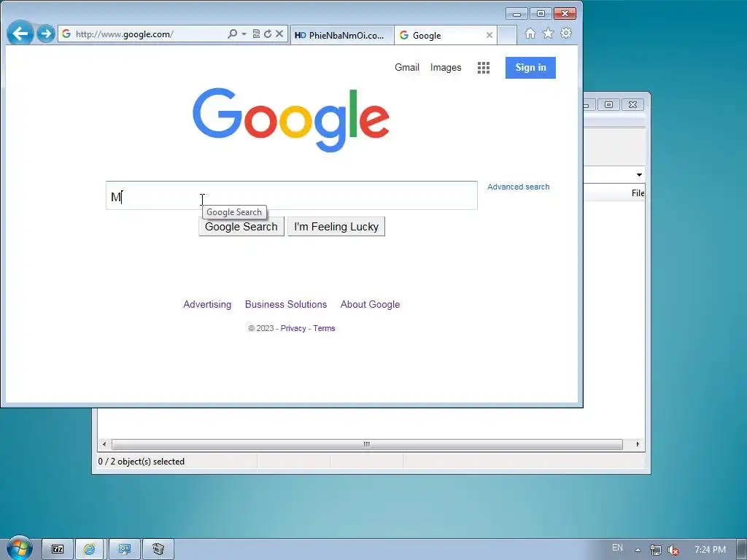Image resolution: width=747 pixels, height=560 pixels.
Task: Open the Privacy link
Action: pyautogui.click(x=293, y=328)
